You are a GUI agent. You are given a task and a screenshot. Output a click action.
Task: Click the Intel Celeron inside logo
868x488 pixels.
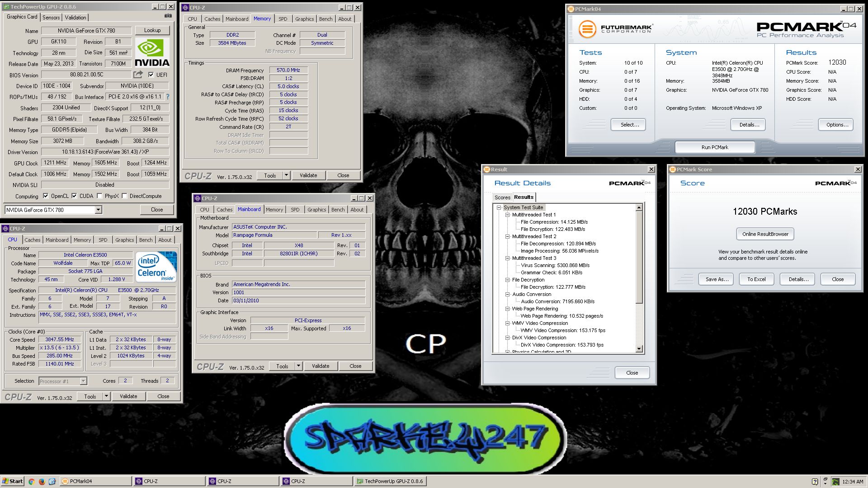[156, 267]
